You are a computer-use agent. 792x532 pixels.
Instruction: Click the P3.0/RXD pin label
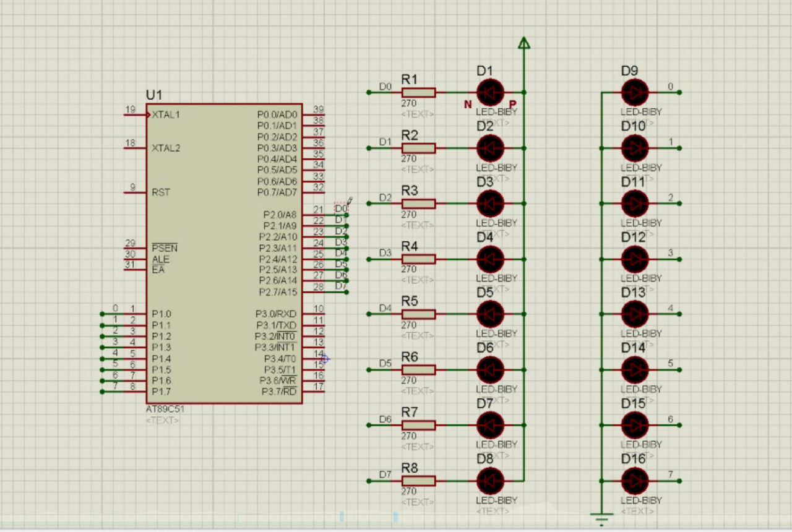click(276, 314)
